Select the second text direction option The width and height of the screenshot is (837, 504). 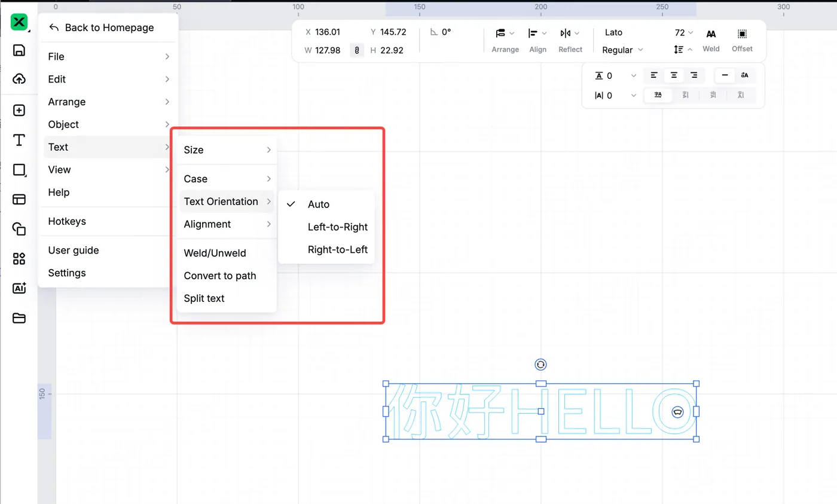click(686, 95)
